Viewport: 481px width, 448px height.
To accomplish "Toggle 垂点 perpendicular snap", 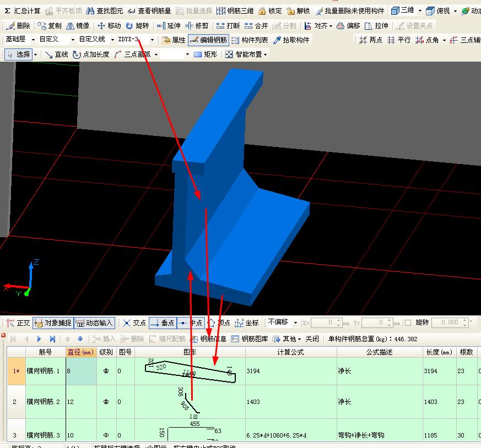I will (x=163, y=323).
